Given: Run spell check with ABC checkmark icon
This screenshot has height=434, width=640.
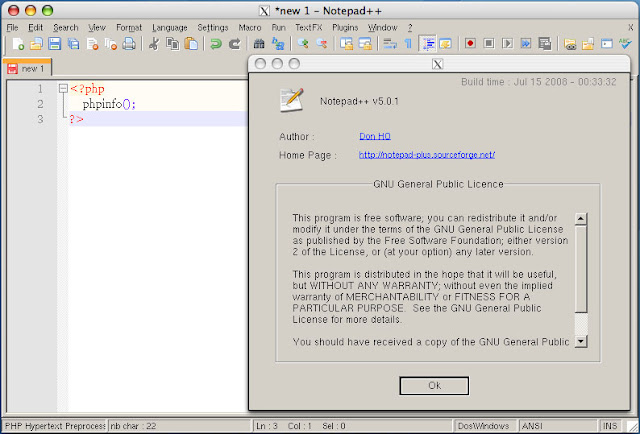Looking at the screenshot, I should point(624,43).
